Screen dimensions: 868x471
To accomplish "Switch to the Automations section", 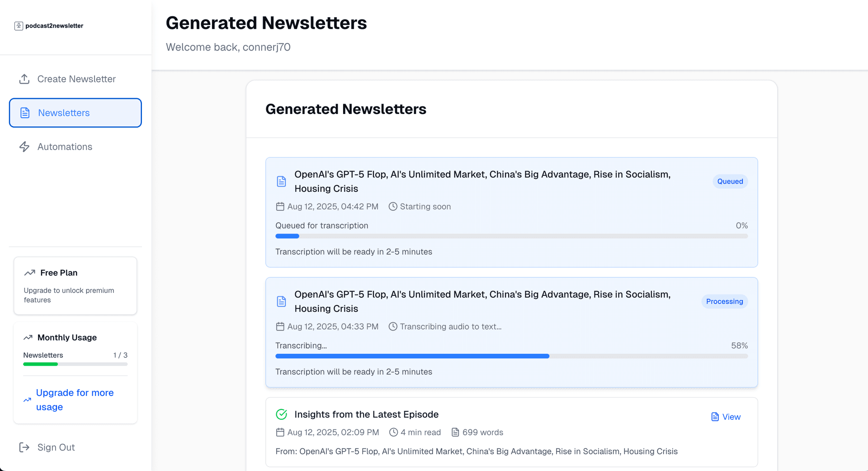I will [x=65, y=147].
